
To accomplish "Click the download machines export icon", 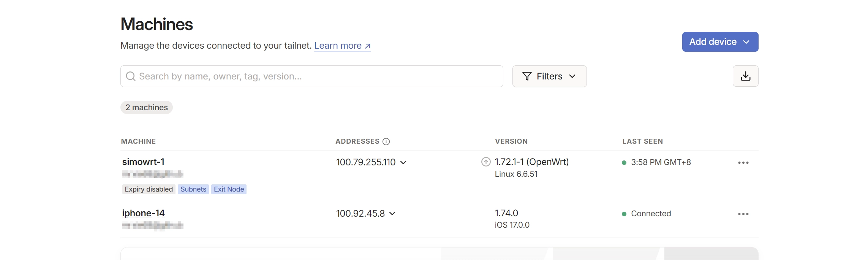I will 745,76.
